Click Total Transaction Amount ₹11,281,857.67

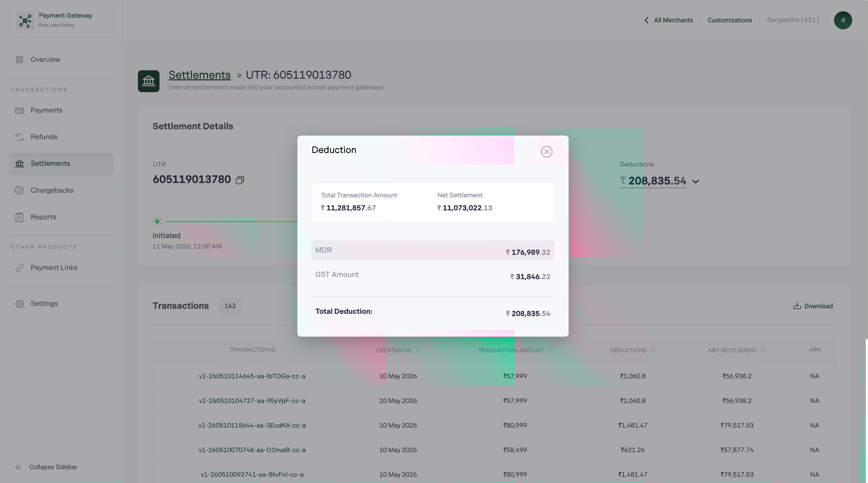[x=348, y=208]
